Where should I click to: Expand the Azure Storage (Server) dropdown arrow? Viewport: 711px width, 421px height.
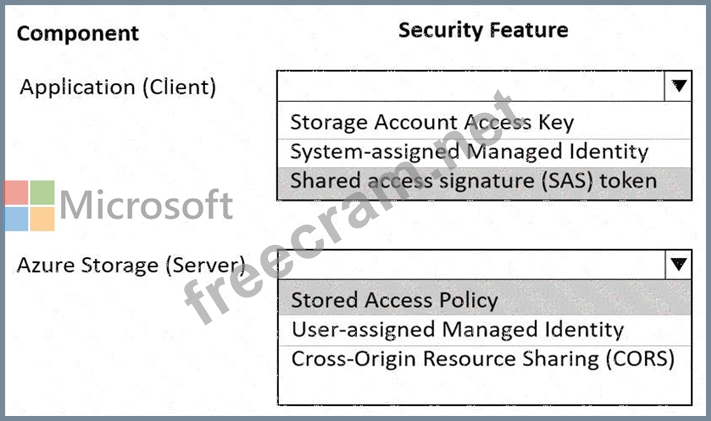[678, 264]
